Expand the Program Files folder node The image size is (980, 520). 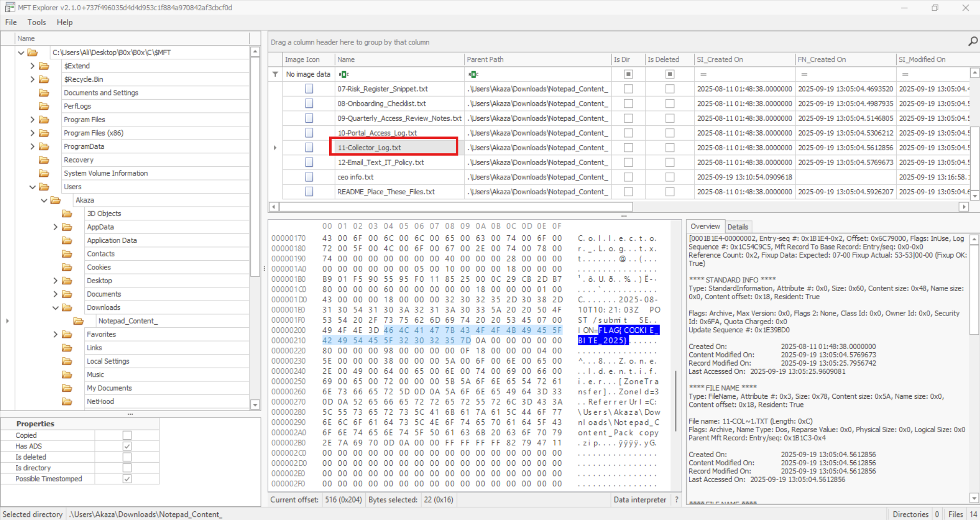point(32,120)
